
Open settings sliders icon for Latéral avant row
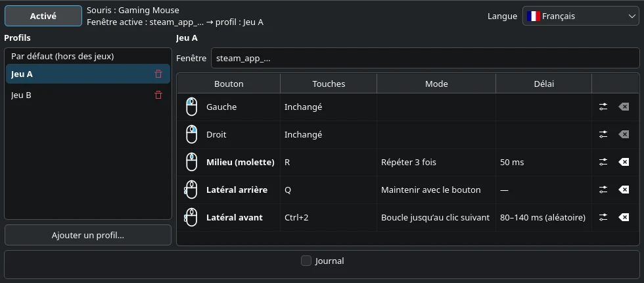tap(603, 217)
